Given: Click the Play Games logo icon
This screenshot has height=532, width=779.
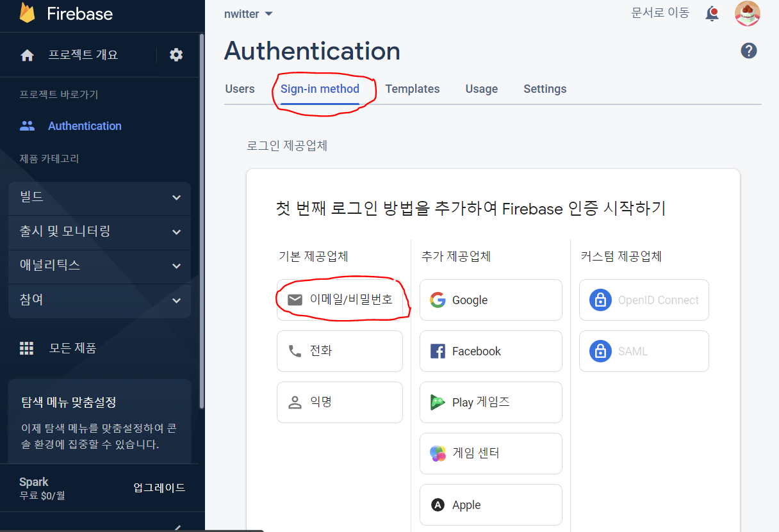Looking at the screenshot, I should (x=438, y=402).
